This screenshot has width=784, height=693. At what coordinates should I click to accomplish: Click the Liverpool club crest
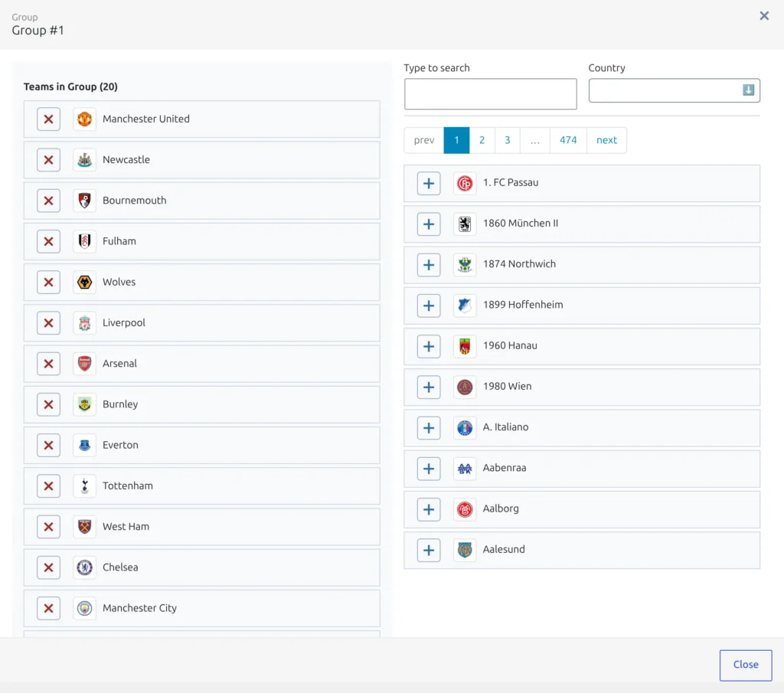pos(84,323)
